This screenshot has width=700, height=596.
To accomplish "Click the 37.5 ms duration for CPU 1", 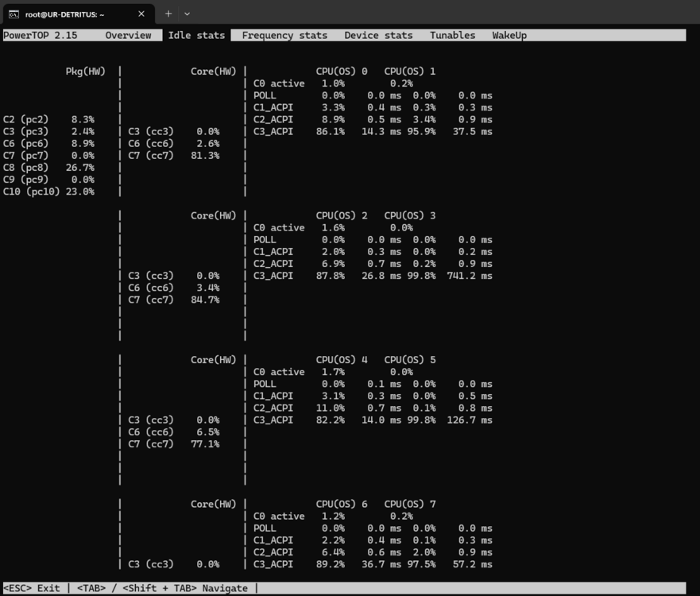I will click(472, 132).
